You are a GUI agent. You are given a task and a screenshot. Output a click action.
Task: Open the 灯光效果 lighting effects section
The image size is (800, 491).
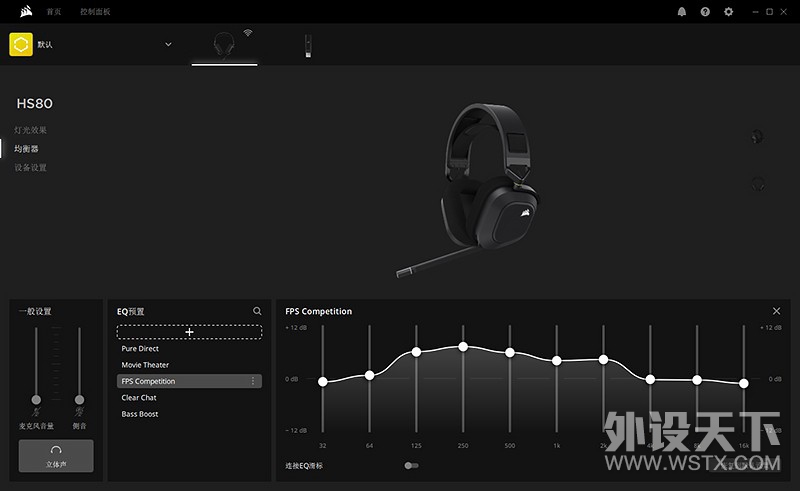pyautogui.click(x=30, y=130)
